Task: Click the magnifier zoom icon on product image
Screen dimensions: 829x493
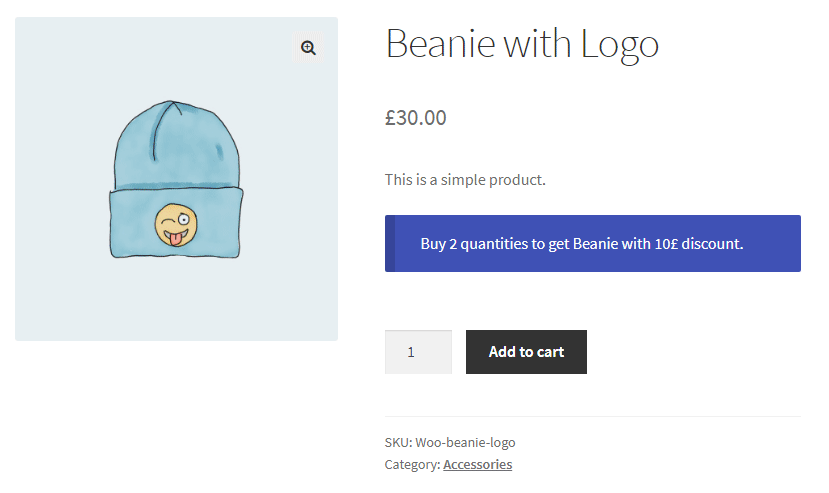Action: click(308, 48)
